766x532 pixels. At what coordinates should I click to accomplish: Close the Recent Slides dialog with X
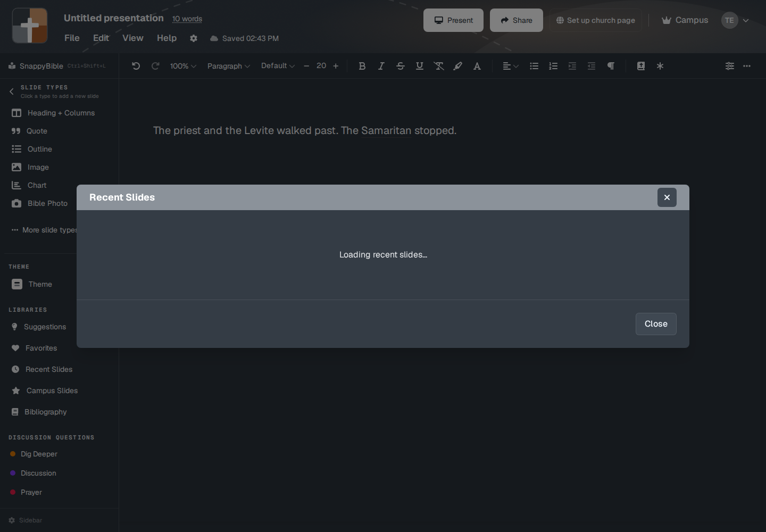coord(667,197)
